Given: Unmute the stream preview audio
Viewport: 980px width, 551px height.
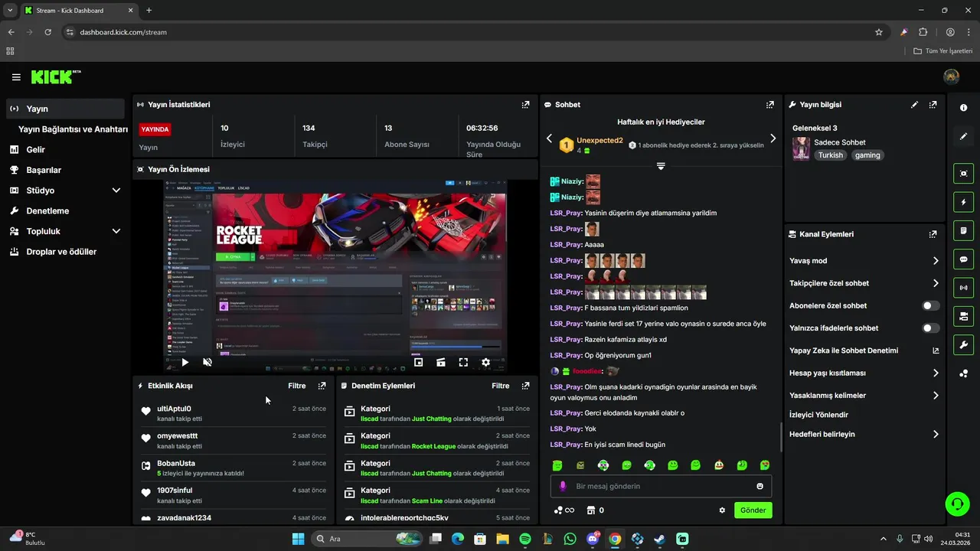Looking at the screenshot, I should click(207, 363).
